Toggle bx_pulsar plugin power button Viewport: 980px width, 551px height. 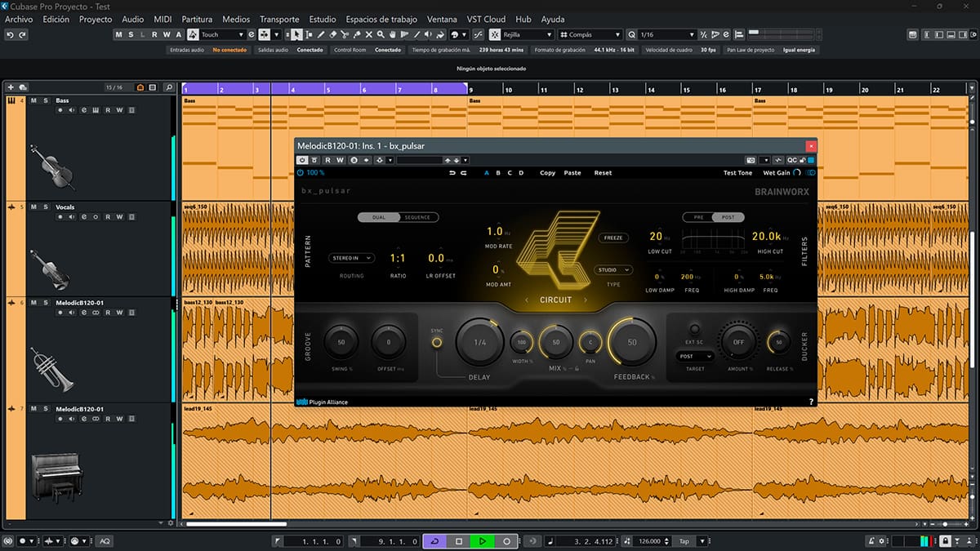301,173
